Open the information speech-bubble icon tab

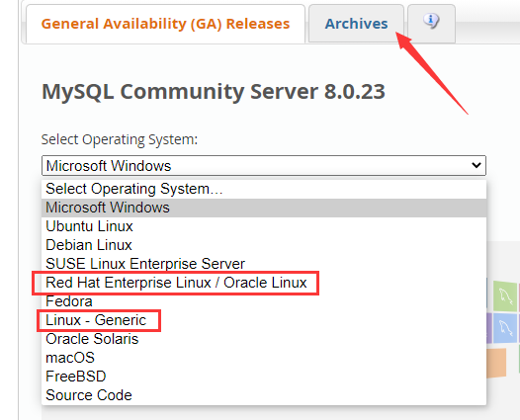[431, 24]
